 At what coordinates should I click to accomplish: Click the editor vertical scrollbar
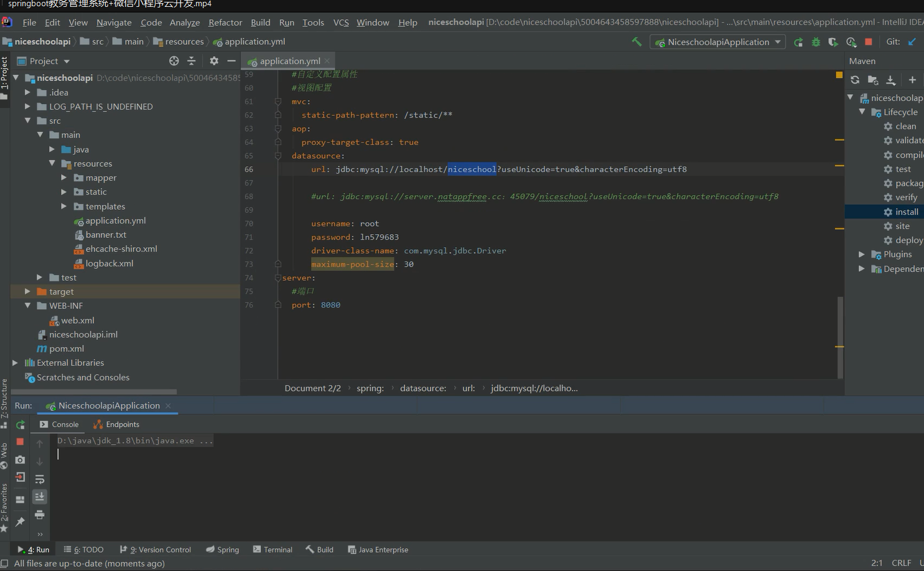click(x=840, y=336)
